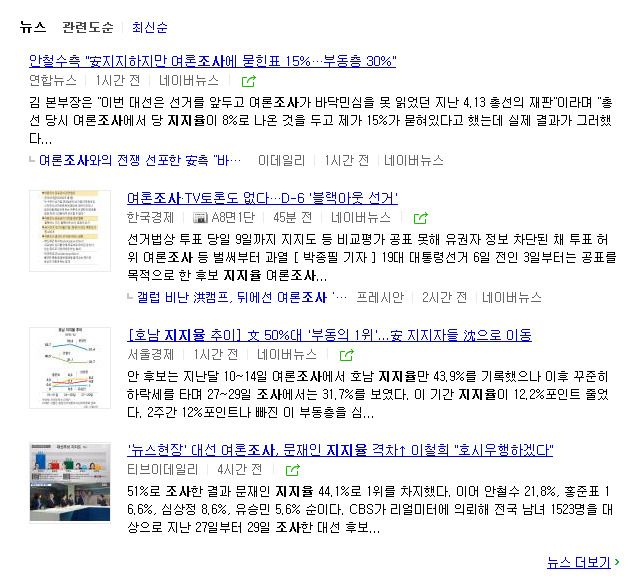This screenshot has height=576, width=642.
Task: Open share icon for 티브이데일리 article
Action: (x=292, y=470)
